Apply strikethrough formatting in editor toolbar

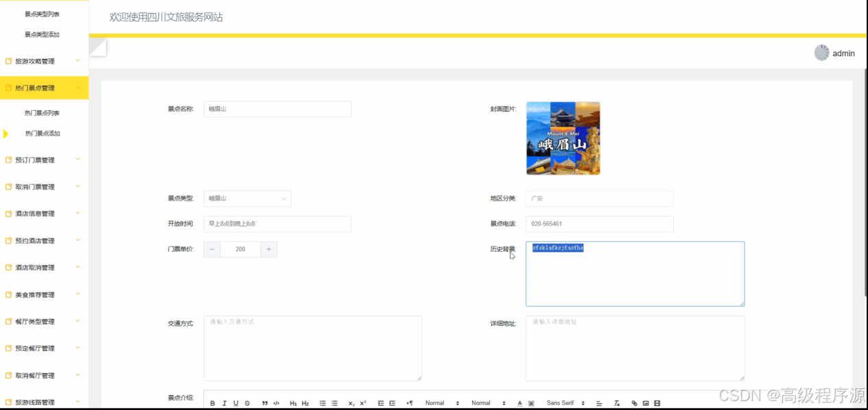click(x=247, y=403)
